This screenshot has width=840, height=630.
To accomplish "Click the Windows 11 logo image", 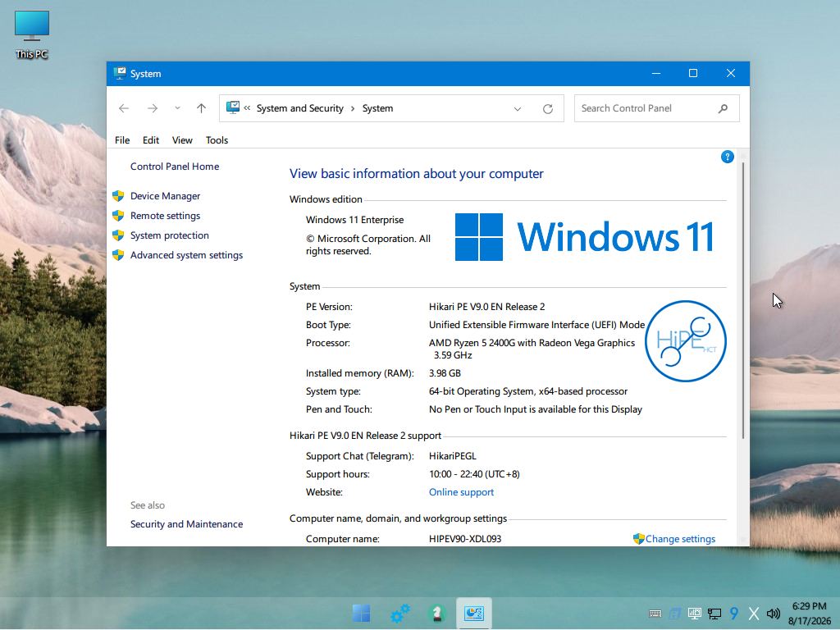I will pyautogui.click(x=584, y=237).
